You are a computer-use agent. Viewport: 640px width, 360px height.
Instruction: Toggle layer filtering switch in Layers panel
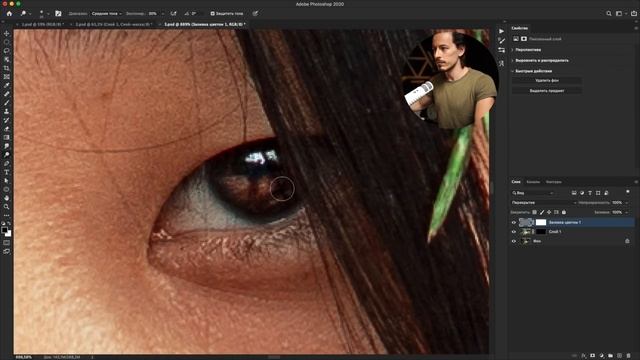[628, 192]
